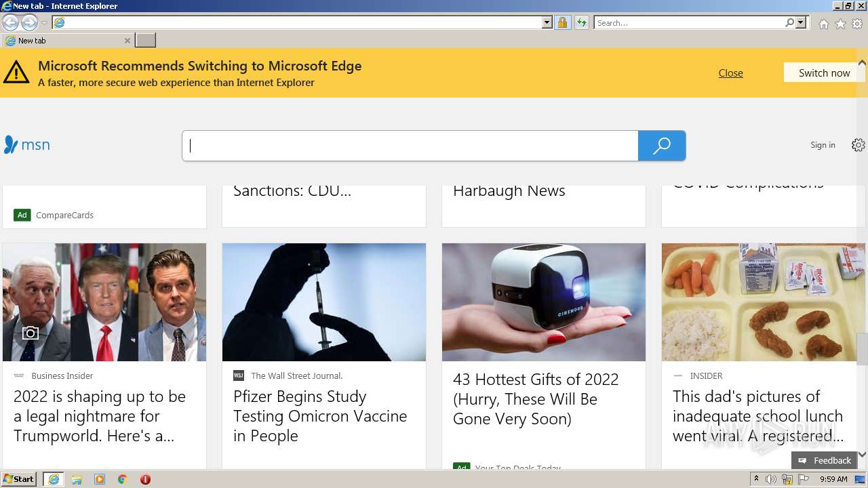The width and height of the screenshot is (868, 488).
Task: Show hidden system tray icons arrow
Action: pyautogui.click(x=757, y=479)
